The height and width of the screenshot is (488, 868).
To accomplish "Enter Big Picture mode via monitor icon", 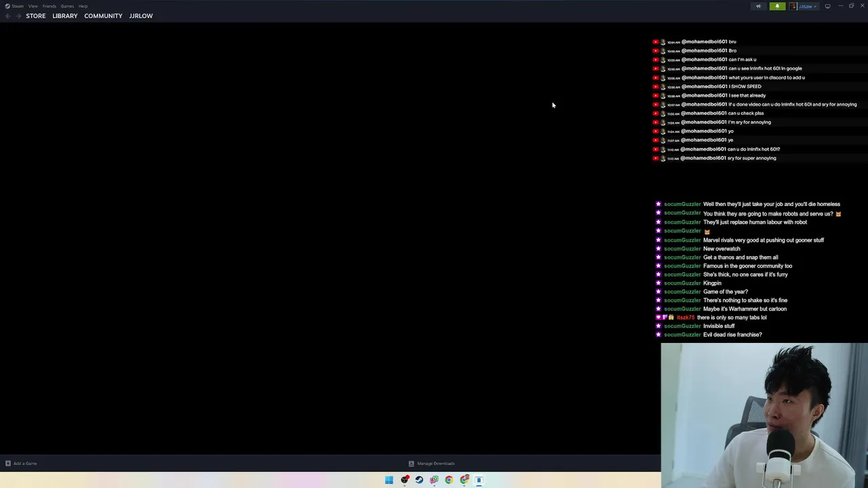I will [827, 6].
